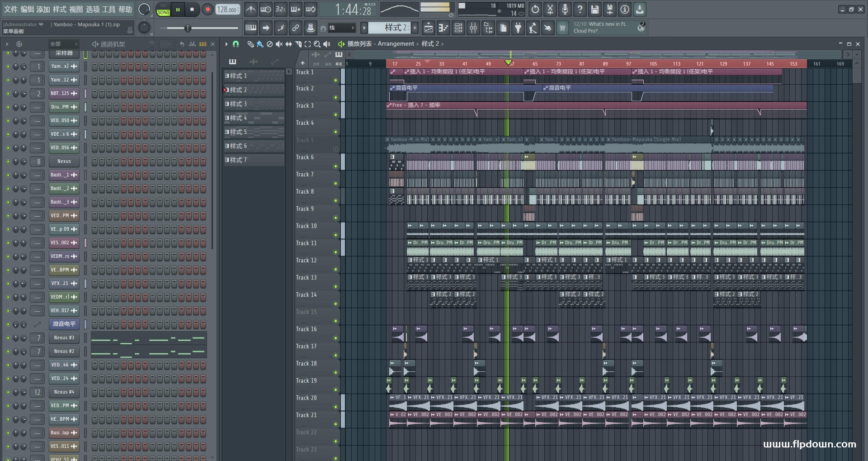Click the record button in transport
The height and width of the screenshot is (461, 868).
point(208,10)
